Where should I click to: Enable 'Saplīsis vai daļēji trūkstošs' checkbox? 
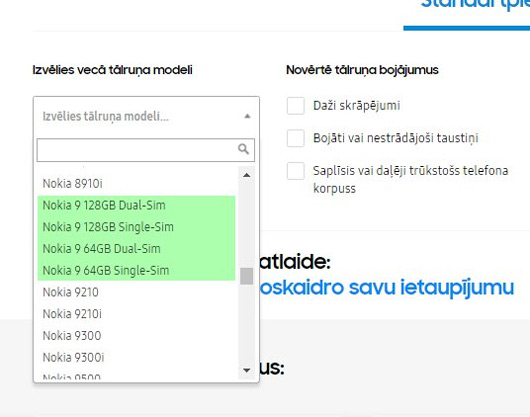296,171
